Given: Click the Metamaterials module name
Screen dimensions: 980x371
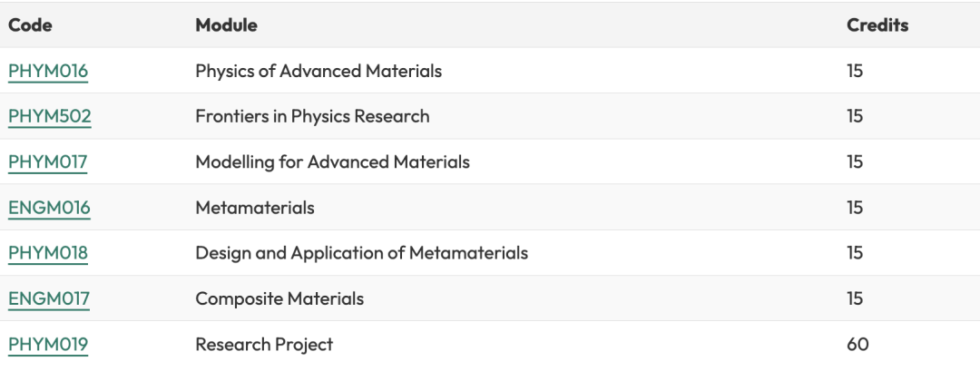Looking at the screenshot, I should point(255,208).
